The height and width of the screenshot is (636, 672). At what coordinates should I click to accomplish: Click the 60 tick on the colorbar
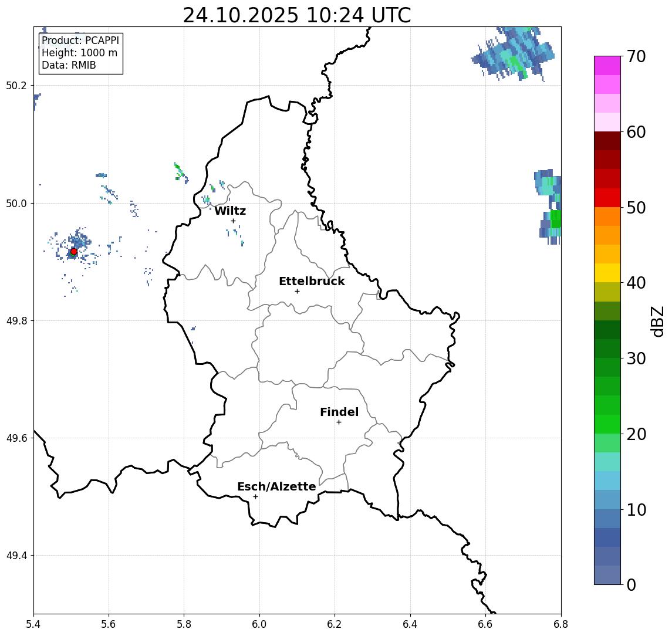(x=636, y=132)
